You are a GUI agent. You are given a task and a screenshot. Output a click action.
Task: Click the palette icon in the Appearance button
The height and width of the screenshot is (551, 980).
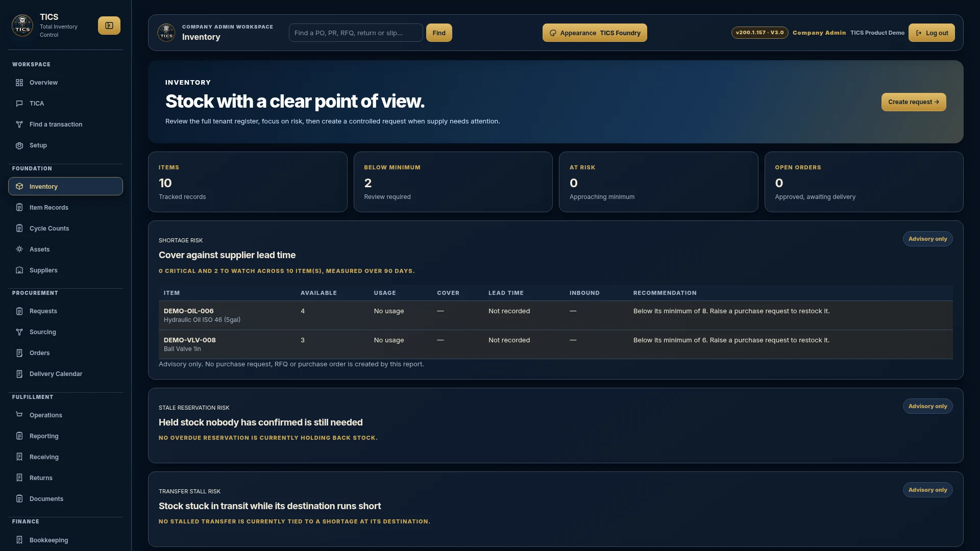pyautogui.click(x=553, y=33)
